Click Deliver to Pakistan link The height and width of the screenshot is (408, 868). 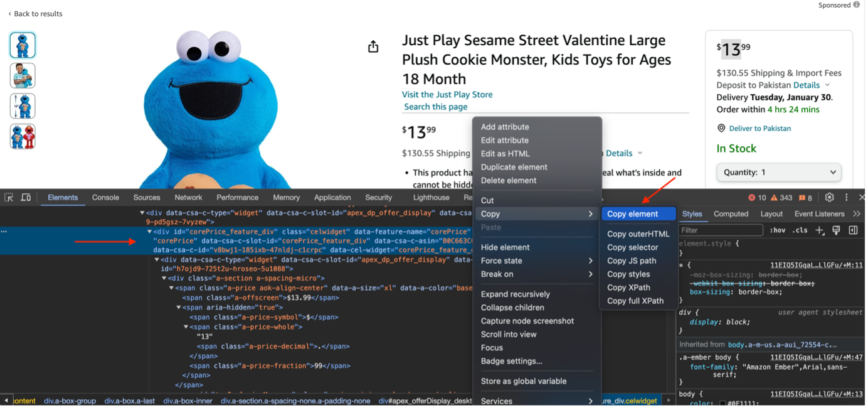760,129
